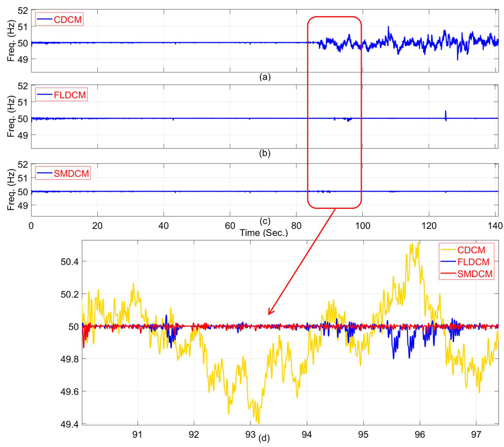The width and height of the screenshot is (504, 447).
Task: Click blue FLDCM line sample in (d) legend
Action: coord(448,262)
